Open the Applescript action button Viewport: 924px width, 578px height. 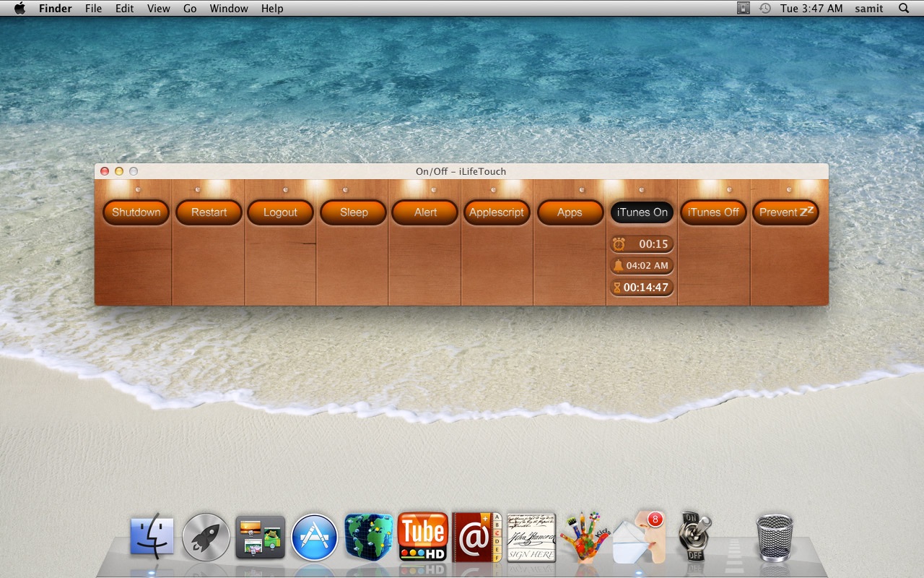[497, 212]
